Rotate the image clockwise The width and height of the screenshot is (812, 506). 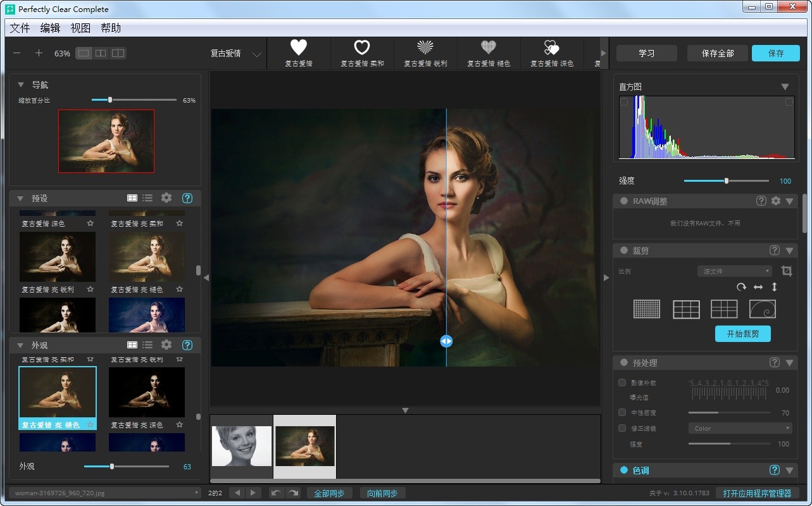742,287
